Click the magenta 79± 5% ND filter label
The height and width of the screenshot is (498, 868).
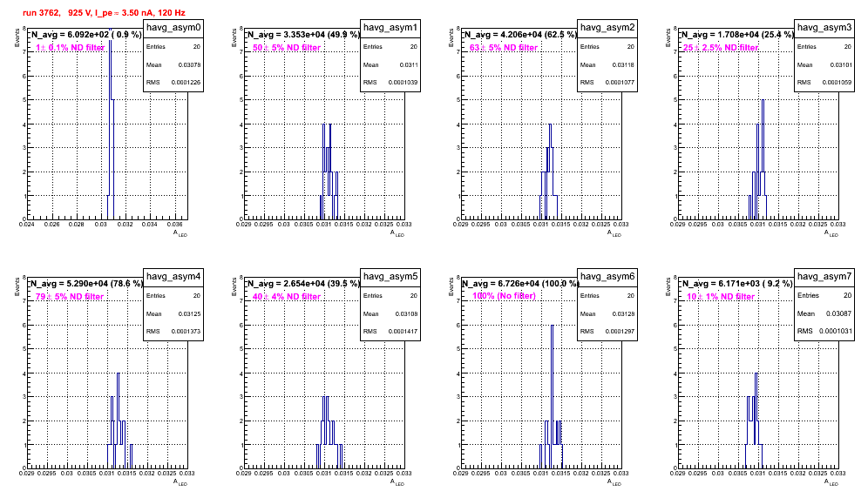(x=70, y=297)
